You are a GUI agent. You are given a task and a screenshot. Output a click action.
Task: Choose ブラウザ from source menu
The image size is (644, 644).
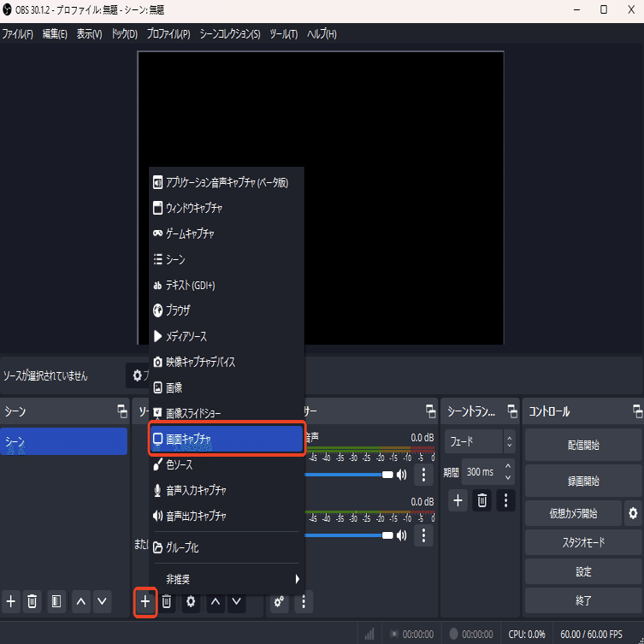(x=227, y=310)
